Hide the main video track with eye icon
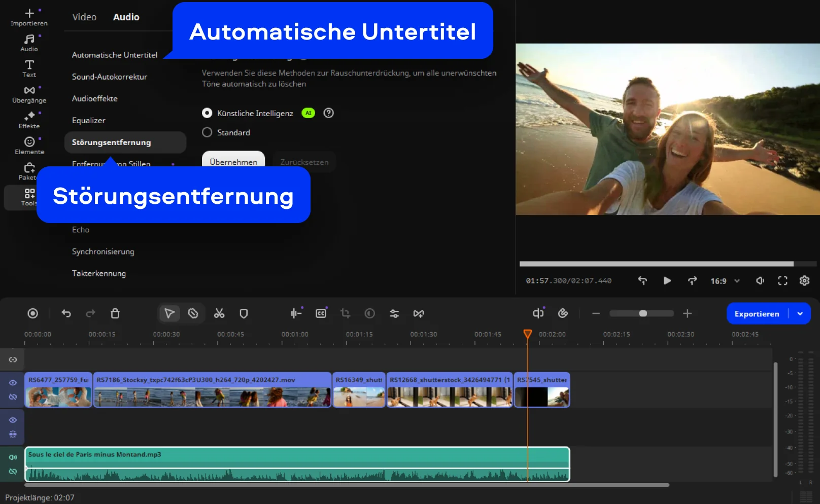 [x=13, y=383]
